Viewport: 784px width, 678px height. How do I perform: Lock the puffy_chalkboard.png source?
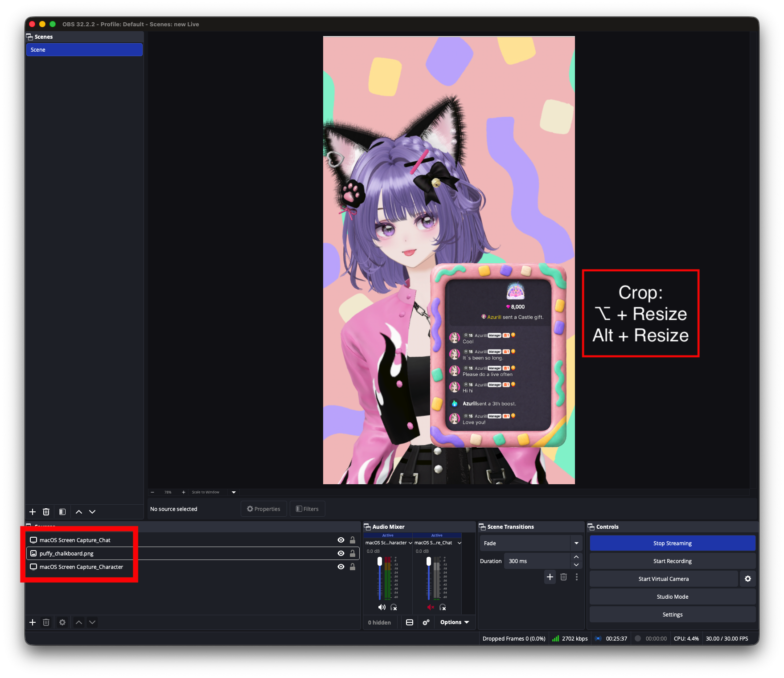click(x=353, y=553)
